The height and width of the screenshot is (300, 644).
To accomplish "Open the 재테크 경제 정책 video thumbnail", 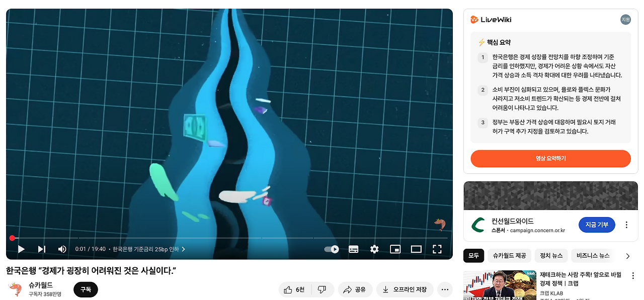I will 500,285.
